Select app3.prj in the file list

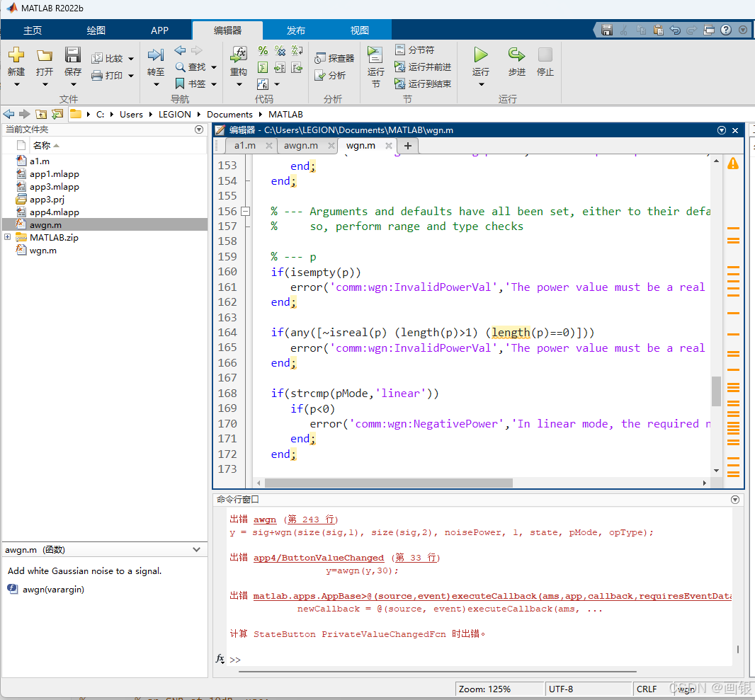click(47, 199)
